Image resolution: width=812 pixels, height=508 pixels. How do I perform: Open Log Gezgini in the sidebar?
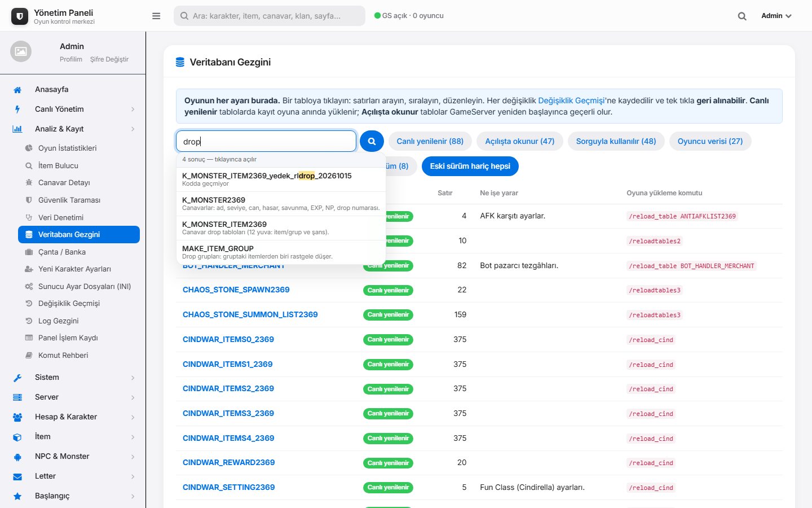(x=59, y=321)
